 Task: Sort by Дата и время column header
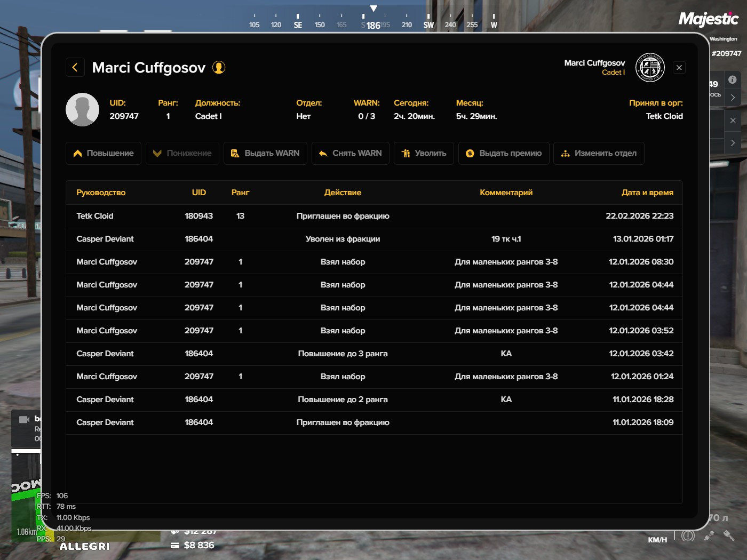[647, 193]
